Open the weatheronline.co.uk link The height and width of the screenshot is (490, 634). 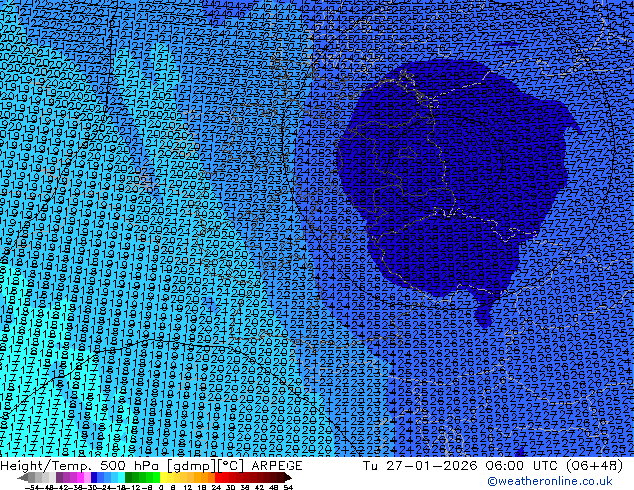(x=549, y=481)
